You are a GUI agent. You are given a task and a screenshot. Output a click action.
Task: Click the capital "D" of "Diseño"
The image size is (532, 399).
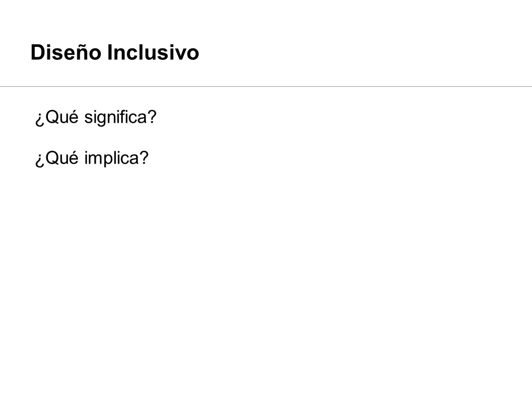[x=37, y=52]
